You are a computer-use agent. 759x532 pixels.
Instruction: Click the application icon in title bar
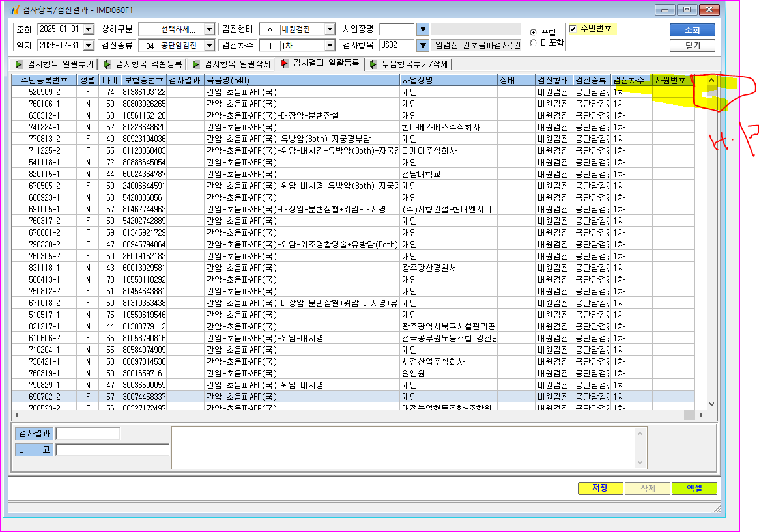(15, 10)
